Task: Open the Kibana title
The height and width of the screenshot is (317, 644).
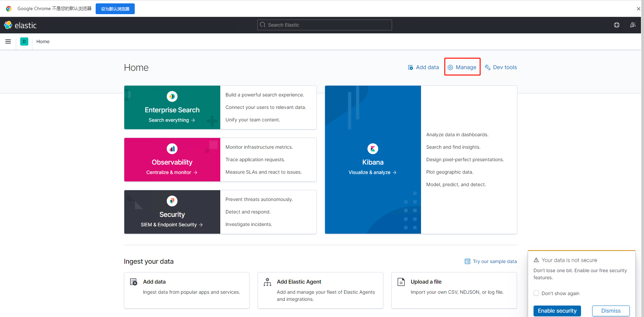Action: coord(373,162)
